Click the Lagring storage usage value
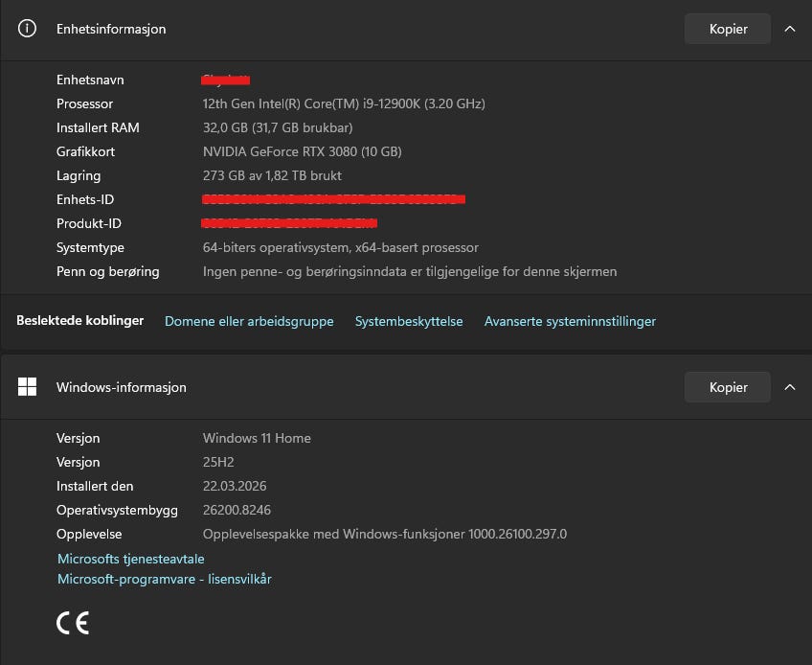Image resolution: width=812 pixels, height=665 pixels. [272, 175]
